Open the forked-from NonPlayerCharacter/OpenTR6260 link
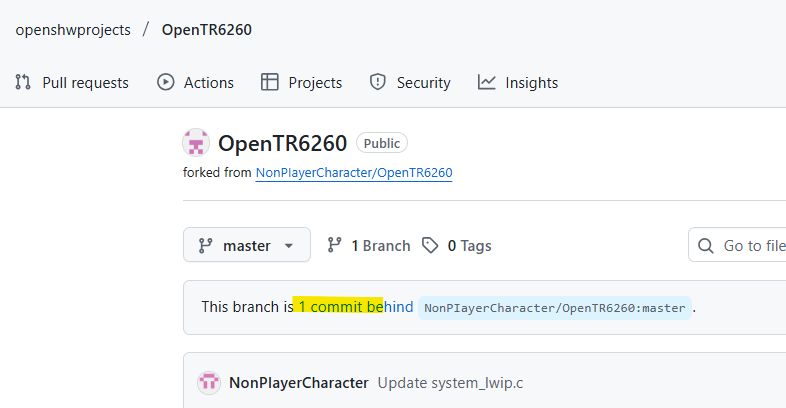The width and height of the screenshot is (786, 408). (354, 172)
